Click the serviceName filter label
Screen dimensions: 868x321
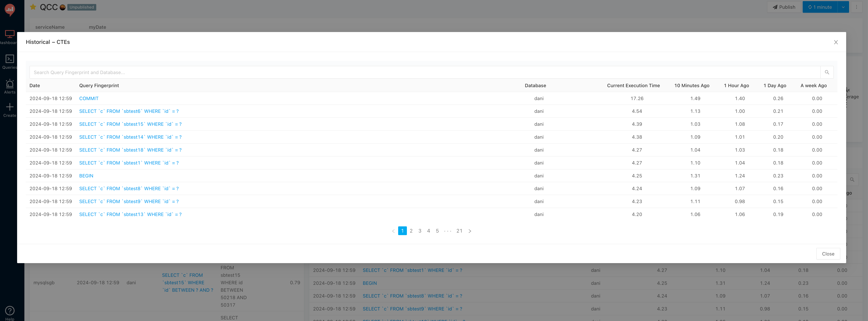(50, 27)
